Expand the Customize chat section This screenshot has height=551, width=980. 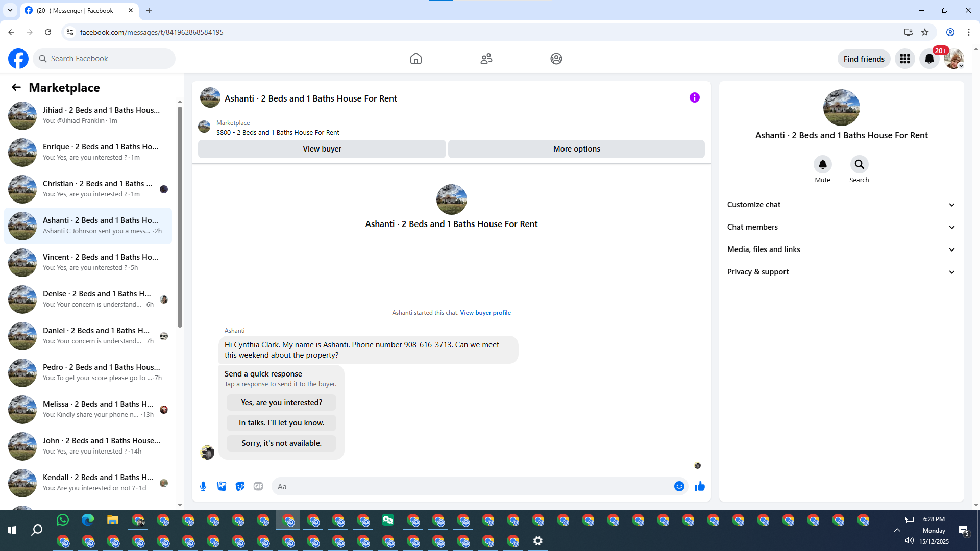point(841,205)
